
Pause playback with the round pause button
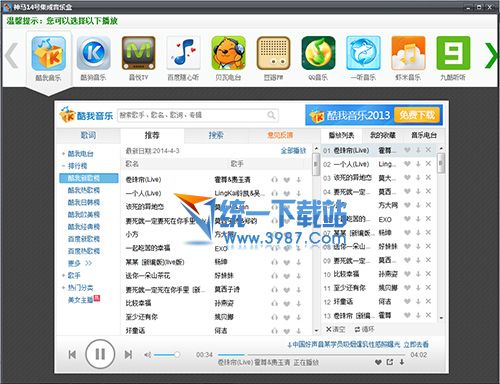100,354
